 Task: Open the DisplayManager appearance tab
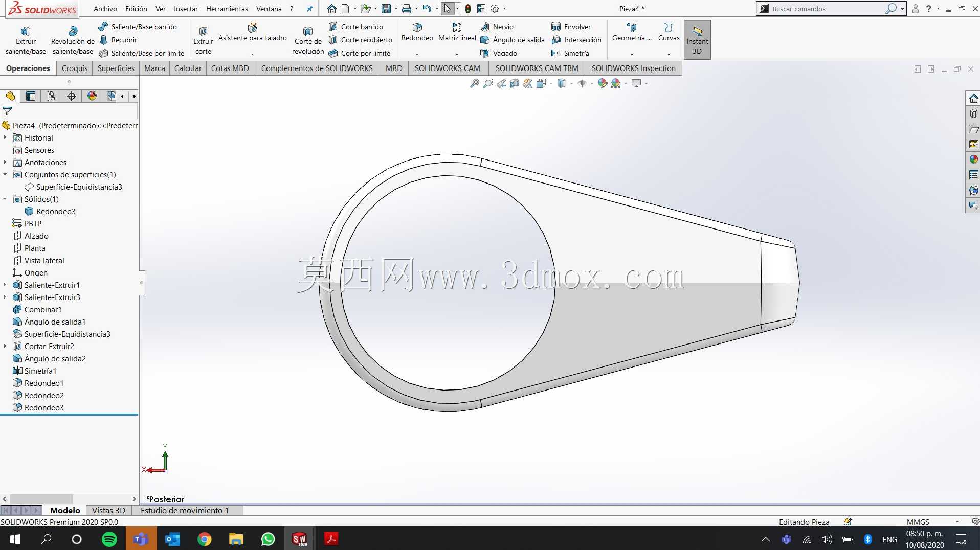(x=92, y=96)
